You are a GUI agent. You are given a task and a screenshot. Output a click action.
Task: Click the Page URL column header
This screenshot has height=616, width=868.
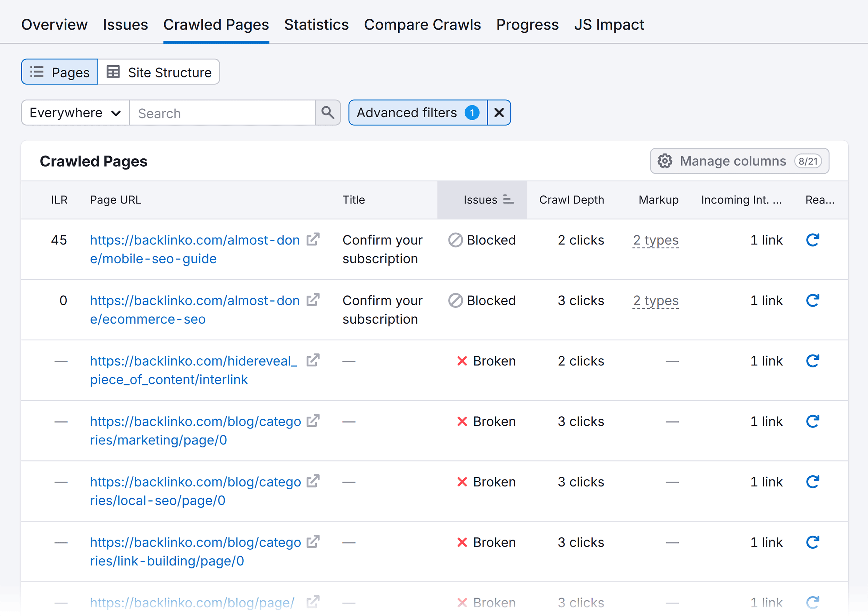point(116,200)
